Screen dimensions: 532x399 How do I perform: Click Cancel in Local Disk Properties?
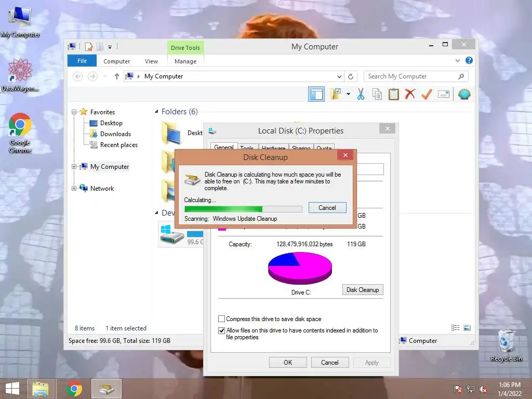pyautogui.click(x=330, y=362)
